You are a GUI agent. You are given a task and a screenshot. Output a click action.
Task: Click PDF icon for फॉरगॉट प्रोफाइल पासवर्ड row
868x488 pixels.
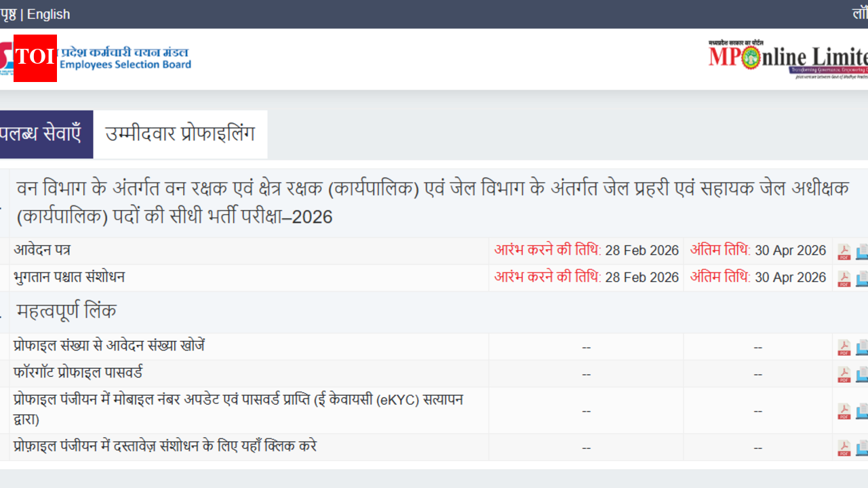coord(844,374)
